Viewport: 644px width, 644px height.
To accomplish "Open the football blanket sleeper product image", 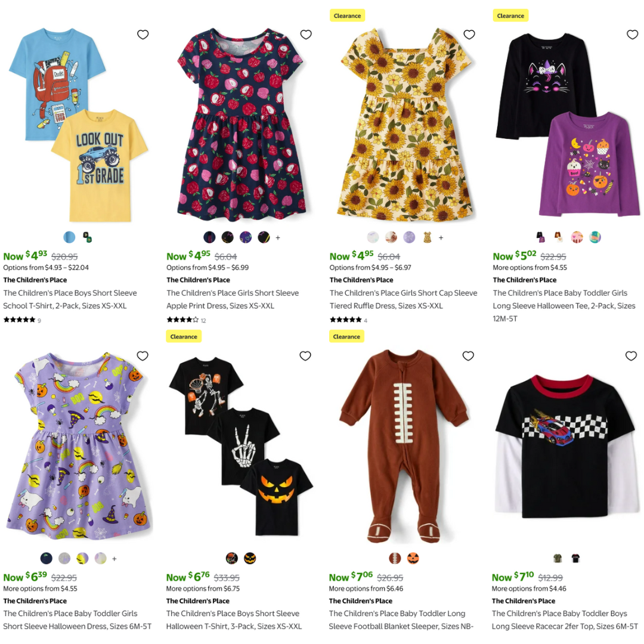I will click(404, 447).
